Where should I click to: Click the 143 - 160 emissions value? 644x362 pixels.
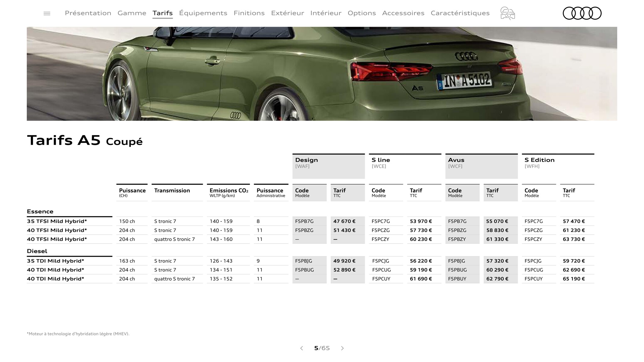[221, 239]
